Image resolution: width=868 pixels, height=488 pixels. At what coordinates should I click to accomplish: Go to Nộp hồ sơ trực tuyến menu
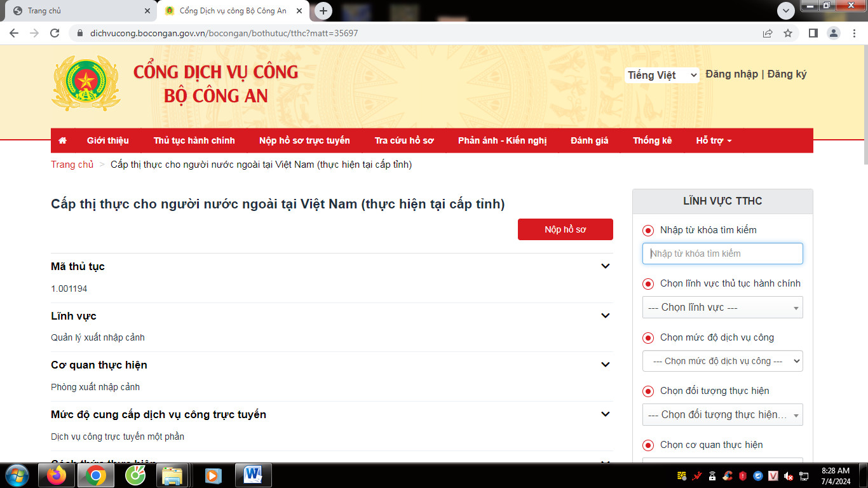[x=304, y=140]
